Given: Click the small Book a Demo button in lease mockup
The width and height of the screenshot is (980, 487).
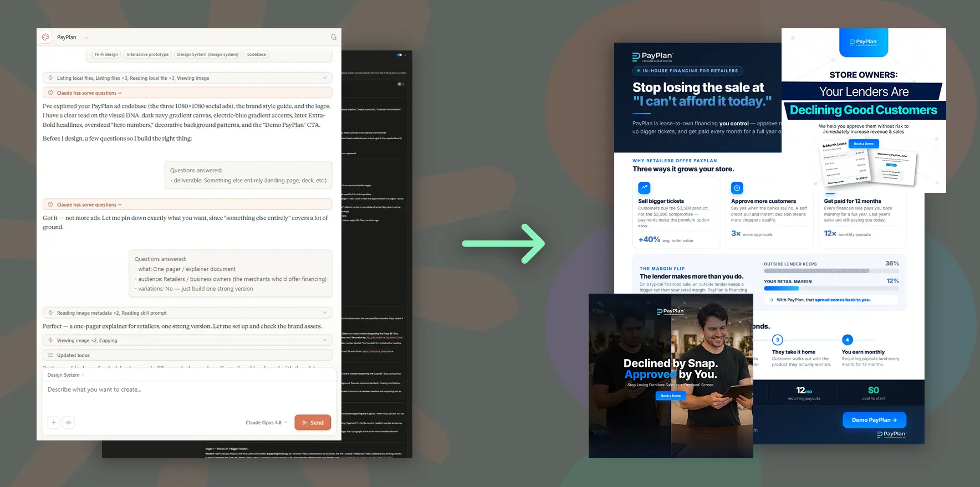Looking at the screenshot, I should coord(864,143).
